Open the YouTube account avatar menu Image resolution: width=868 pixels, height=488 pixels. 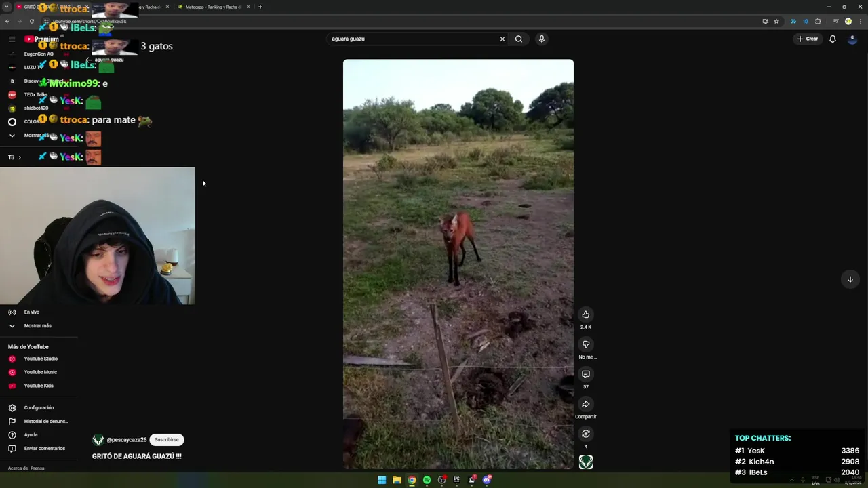click(853, 39)
